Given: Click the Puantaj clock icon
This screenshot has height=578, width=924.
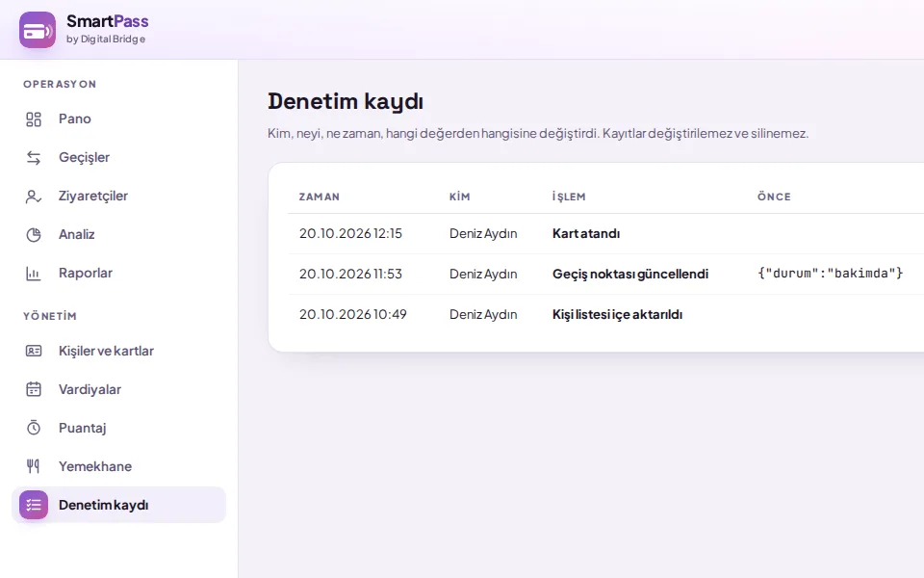Looking at the screenshot, I should 34,428.
